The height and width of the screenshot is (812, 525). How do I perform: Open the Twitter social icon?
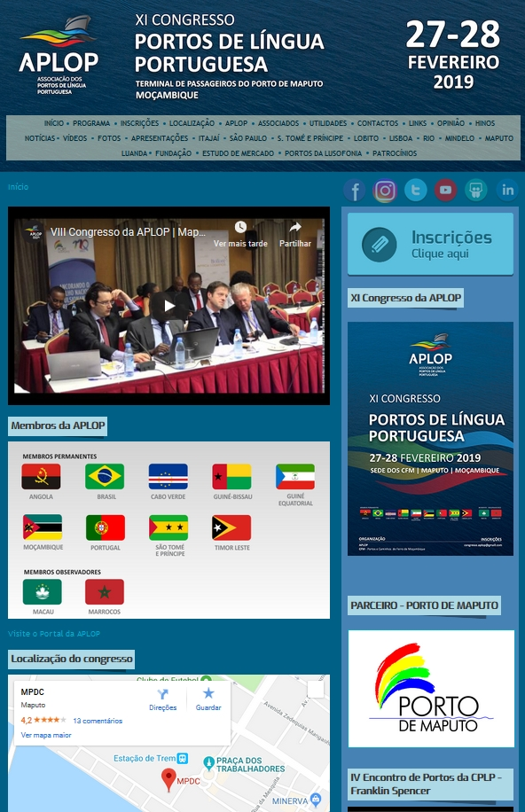(415, 190)
